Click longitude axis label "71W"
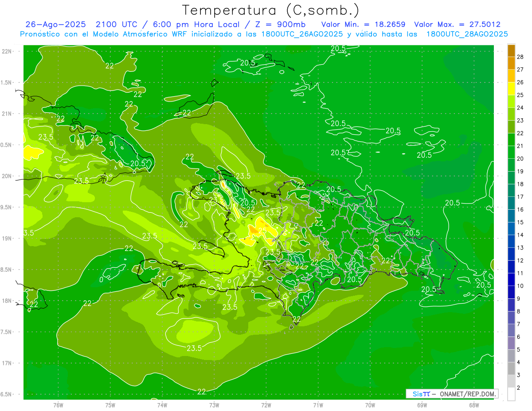Screen dimensions: 532x411 [318, 405]
